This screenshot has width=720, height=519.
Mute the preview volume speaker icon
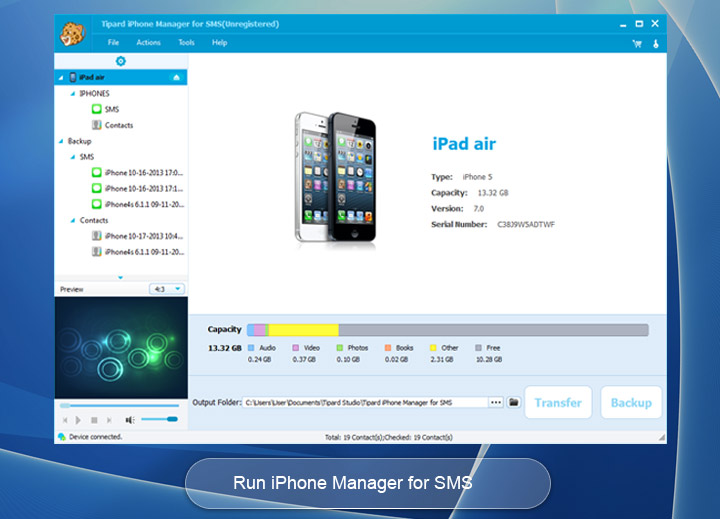(130, 420)
